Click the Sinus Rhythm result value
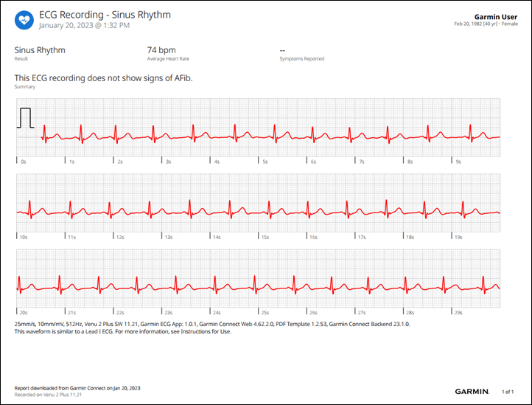 40,50
